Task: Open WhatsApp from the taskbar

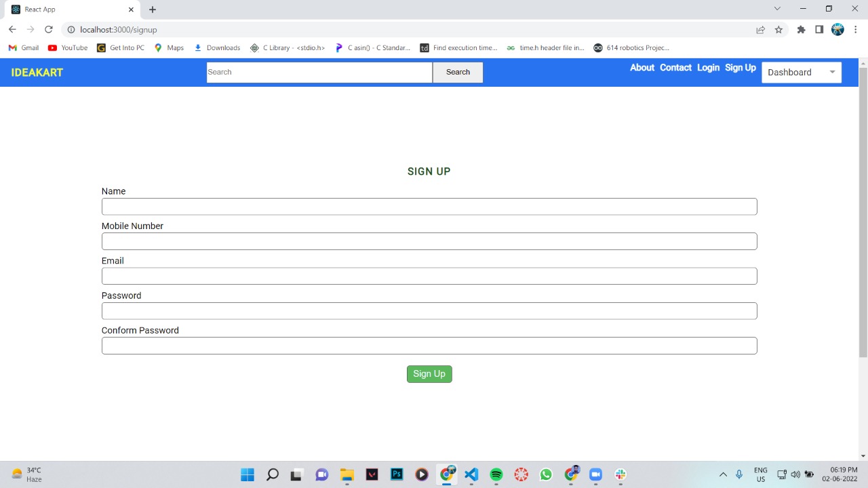Action: (x=545, y=474)
